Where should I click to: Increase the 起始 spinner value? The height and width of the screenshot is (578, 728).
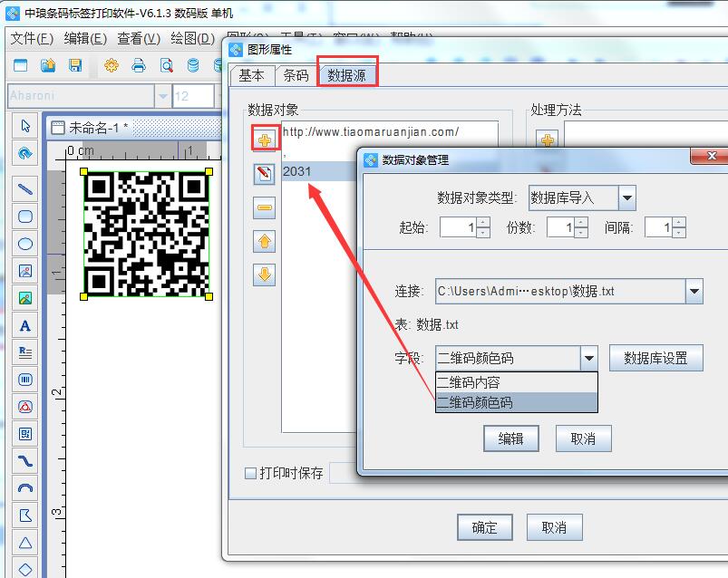click(x=483, y=222)
